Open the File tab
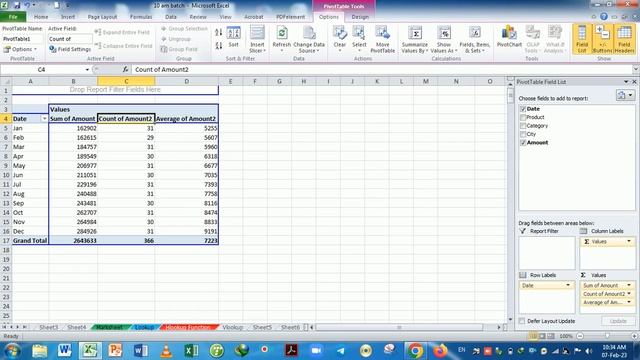 13,17
